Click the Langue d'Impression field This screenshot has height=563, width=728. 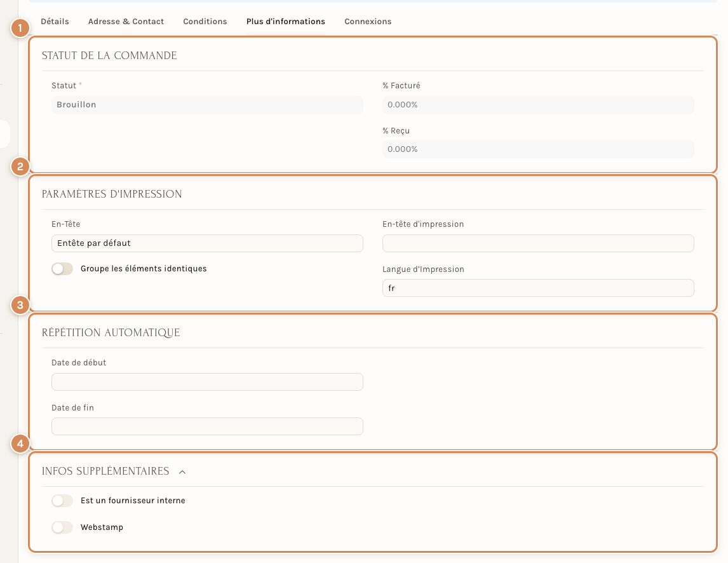pyautogui.click(x=538, y=288)
